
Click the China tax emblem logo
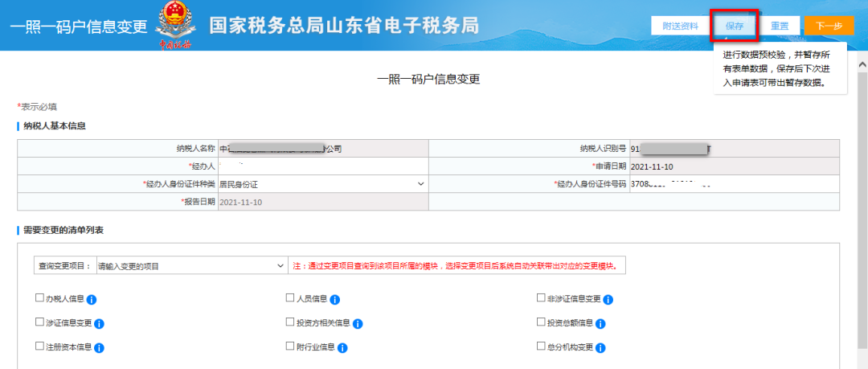[175, 25]
